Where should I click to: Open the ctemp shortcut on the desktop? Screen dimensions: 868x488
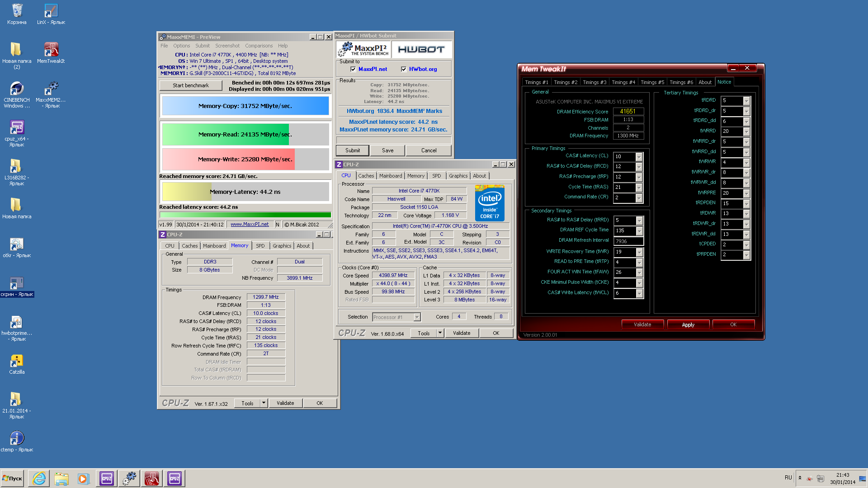[17, 441]
